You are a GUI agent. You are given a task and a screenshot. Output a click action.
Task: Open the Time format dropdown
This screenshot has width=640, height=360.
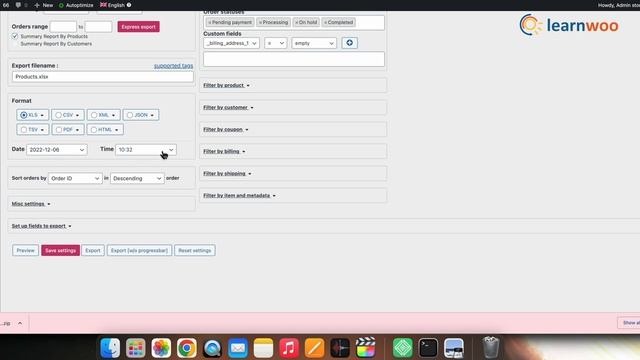coord(146,150)
